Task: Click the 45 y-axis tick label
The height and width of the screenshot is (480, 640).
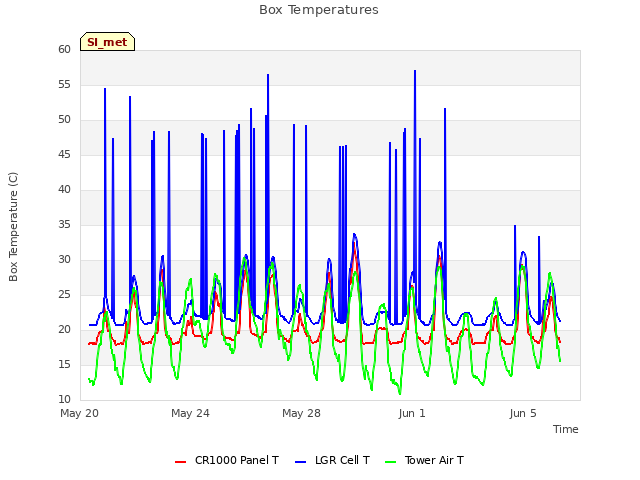Action: [x=64, y=154]
